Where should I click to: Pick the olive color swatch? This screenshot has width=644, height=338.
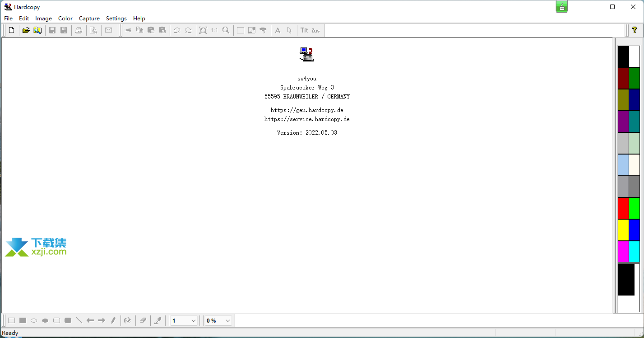pos(623,100)
